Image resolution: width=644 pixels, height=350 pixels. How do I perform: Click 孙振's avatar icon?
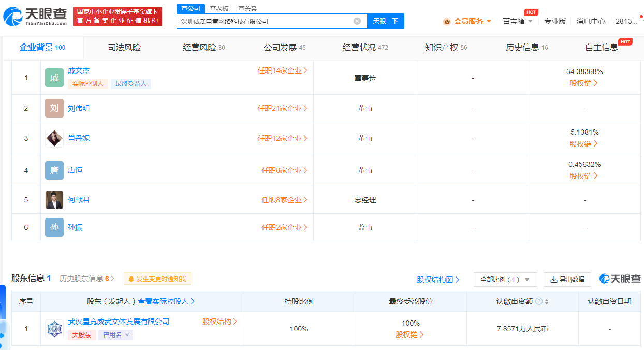54,227
